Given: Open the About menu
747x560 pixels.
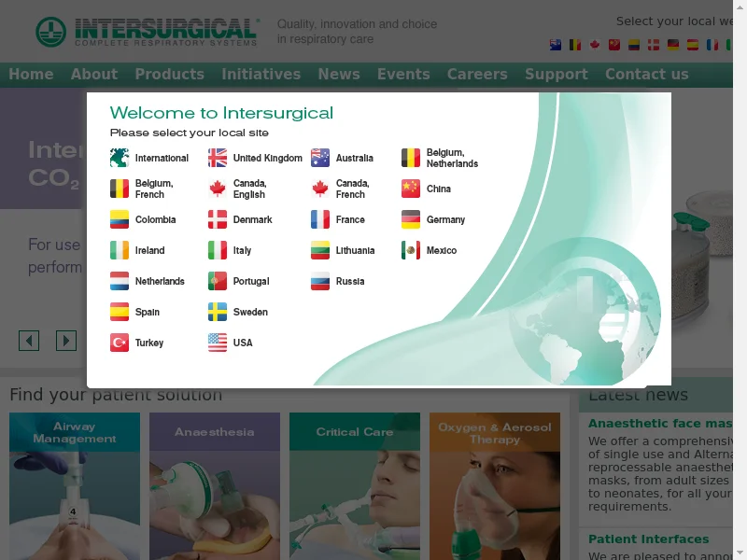Looking at the screenshot, I should tap(94, 75).
